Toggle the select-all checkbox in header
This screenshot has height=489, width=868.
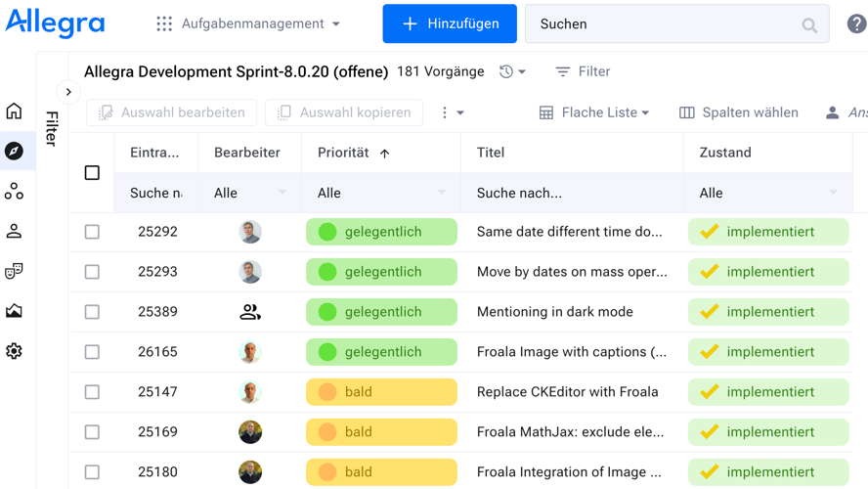92,173
